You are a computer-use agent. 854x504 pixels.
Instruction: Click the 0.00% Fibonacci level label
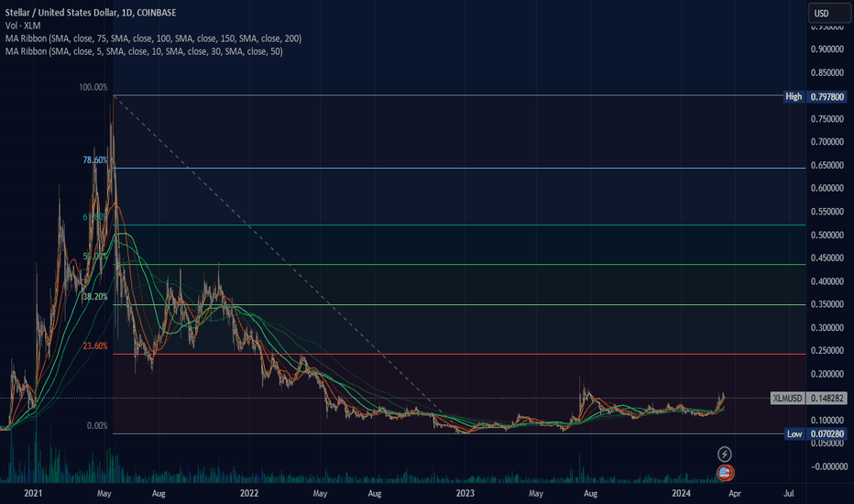coord(97,425)
